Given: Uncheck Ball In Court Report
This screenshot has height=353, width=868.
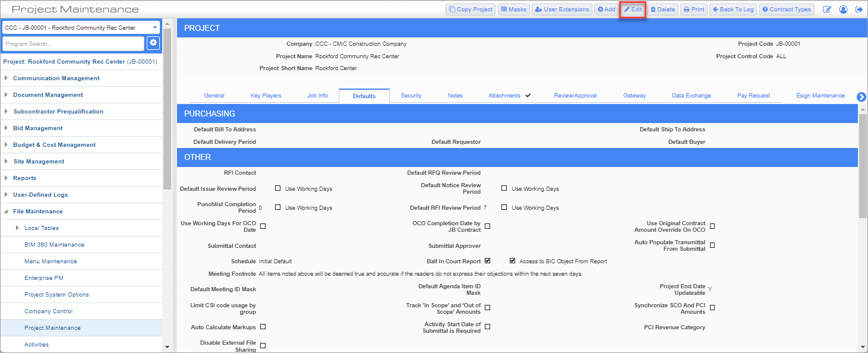Looking at the screenshot, I should tap(487, 260).
